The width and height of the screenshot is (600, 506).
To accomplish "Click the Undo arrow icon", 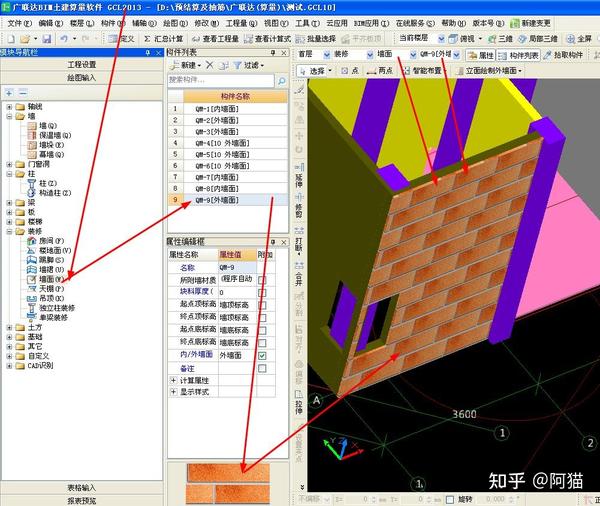I will point(64,39).
